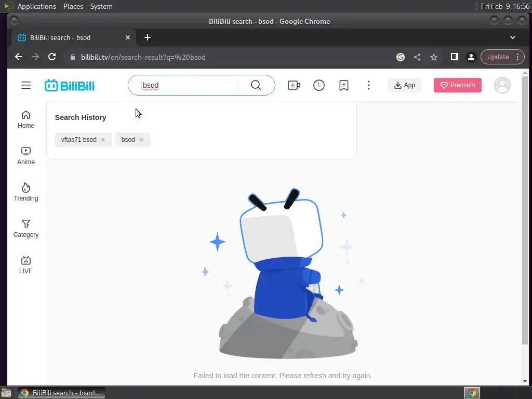Toggle the Chrome side panel icon

click(454, 57)
